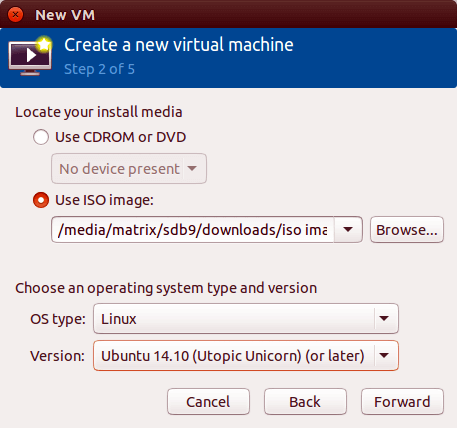This screenshot has height=428, width=457.
Task: Select the Use CDROM or DVD radio button
Action: pyautogui.click(x=41, y=137)
